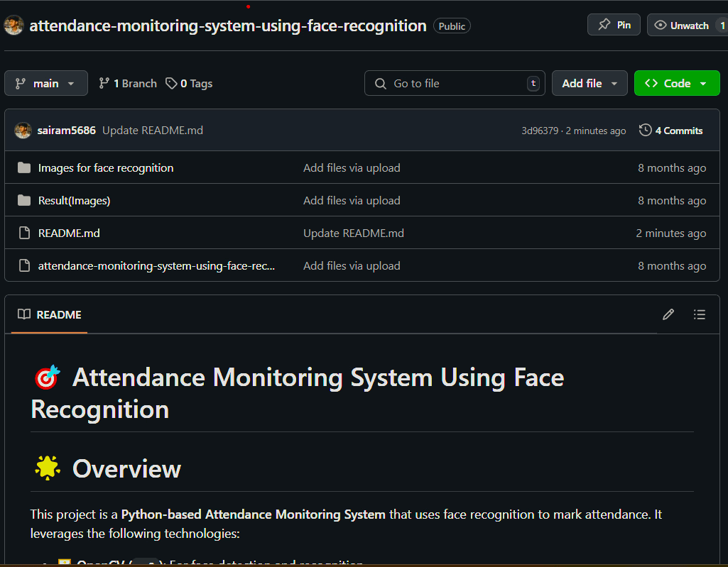Viewport: 728px width, 567px height.
Task: Open the README.md file
Action: pyautogui.click(x=69, y=233)
